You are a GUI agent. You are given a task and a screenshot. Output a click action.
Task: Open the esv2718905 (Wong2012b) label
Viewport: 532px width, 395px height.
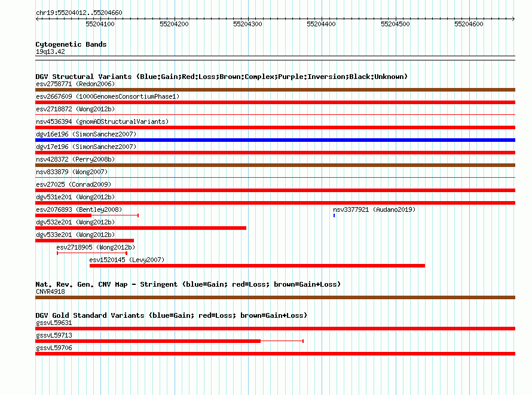tap(96, 247)
